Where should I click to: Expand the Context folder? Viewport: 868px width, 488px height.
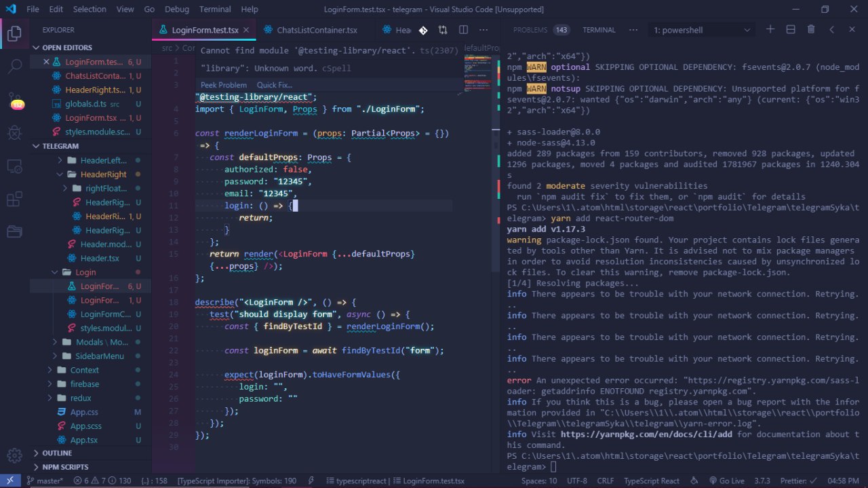tap(90, 370)
